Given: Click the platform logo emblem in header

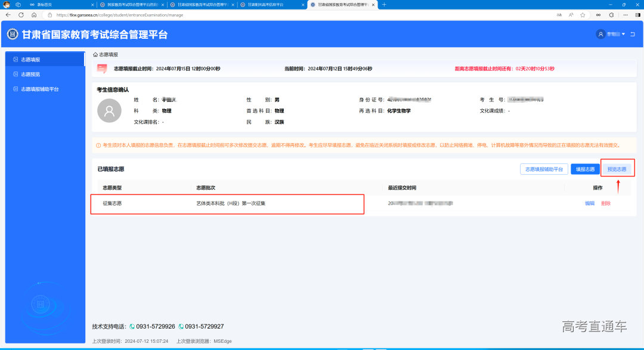Looking at the screenshot, I should [12, 35].
